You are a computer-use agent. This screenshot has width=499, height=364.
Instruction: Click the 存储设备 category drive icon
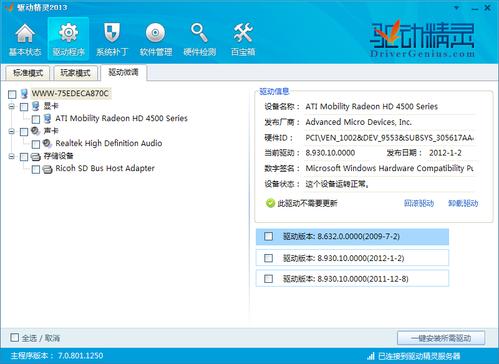coord(36,156)
